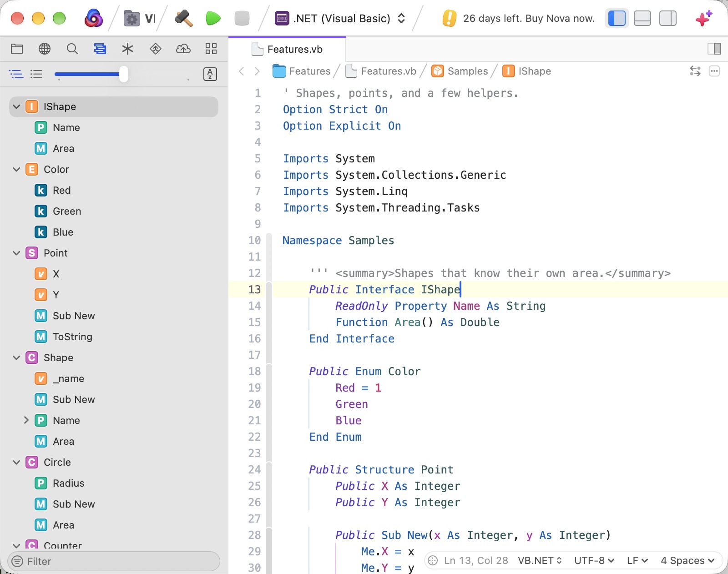This screenshot has height=574, width=728.
Task: Click the sort alphabetically A-Z icon
Action: point(210,74)
